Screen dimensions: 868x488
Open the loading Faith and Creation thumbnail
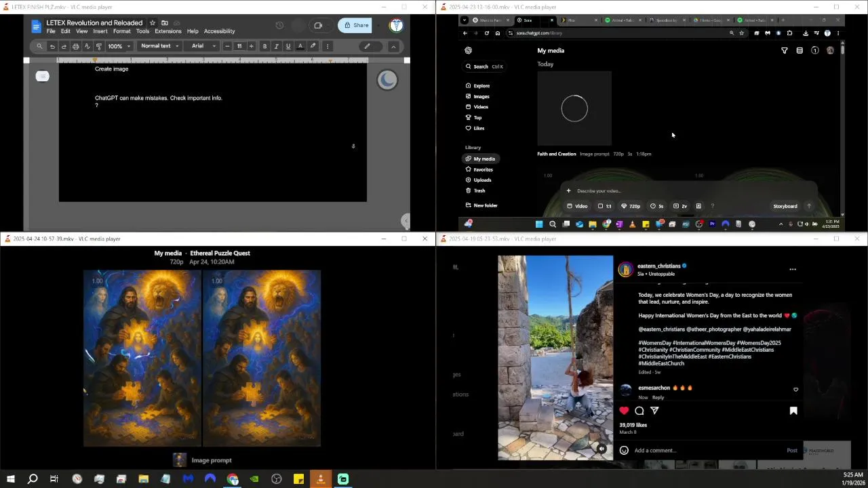(574, 108)
